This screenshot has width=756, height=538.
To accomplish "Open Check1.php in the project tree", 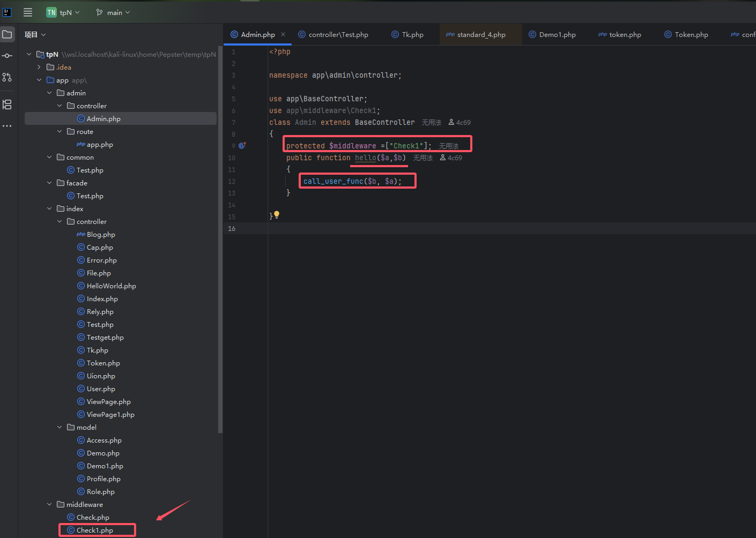I will [x=95, y=530].
